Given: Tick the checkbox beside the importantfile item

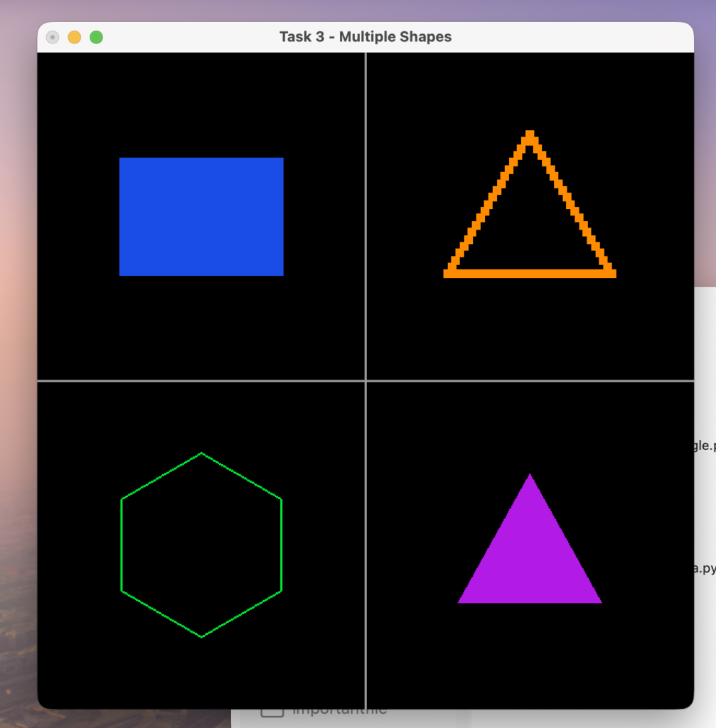Looking at the screenshot, I should click(x=272, y=711).
